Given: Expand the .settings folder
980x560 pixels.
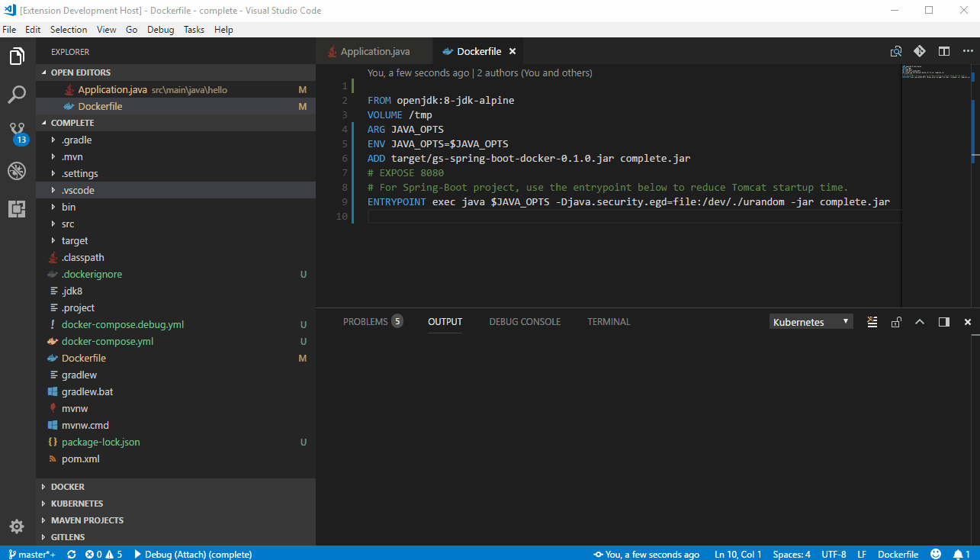Looking at the screenshot, I should (x=175, y=173).
